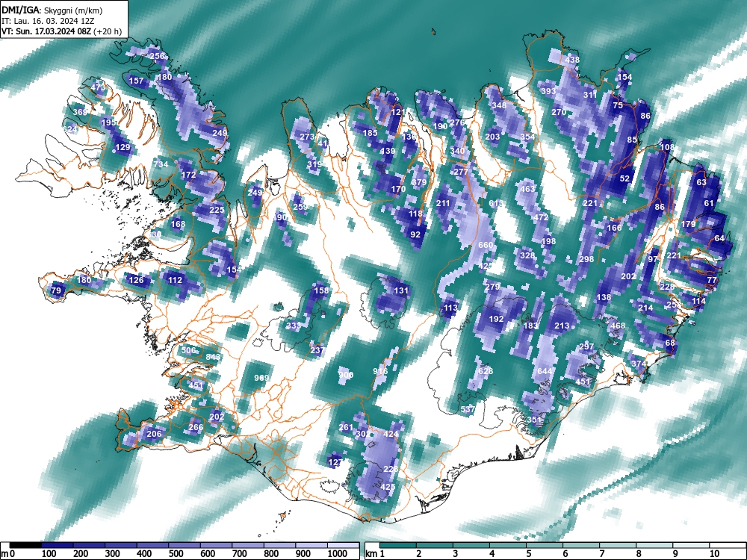
Task: Click visibility value 259 on map
Action: click(x=300, y=207)
